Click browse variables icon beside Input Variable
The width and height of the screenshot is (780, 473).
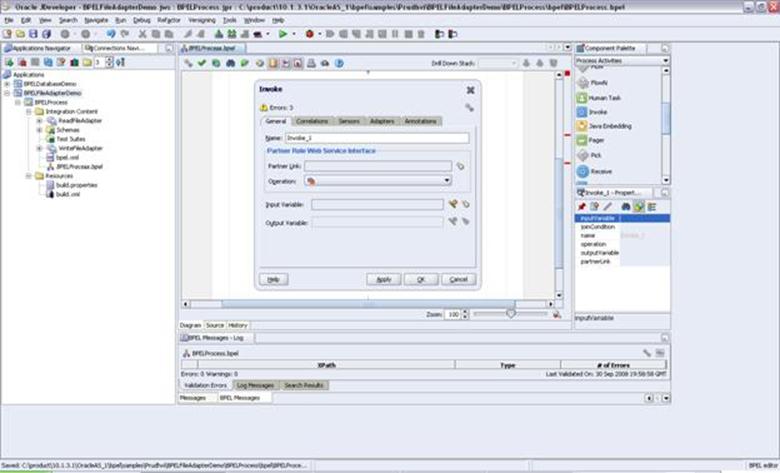click(x=466, y=204)
